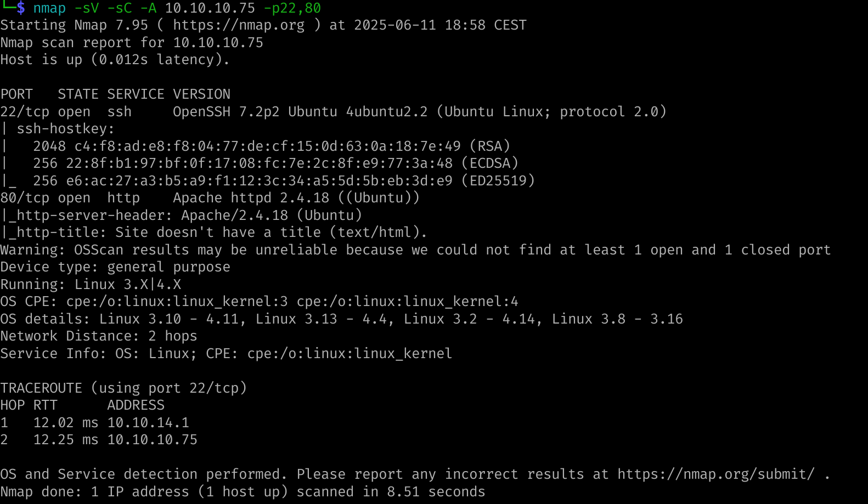Click the -p22,80 port argument
Screen dimensions: 868x504
click(292, 8)
